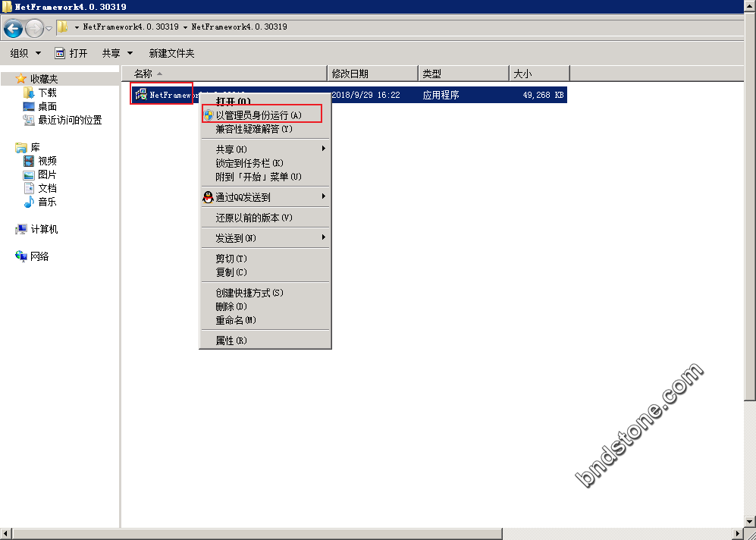756x540 pixels.
Task: Click the 收藏夹 label in sidebar
Action: tap(44, 79)
